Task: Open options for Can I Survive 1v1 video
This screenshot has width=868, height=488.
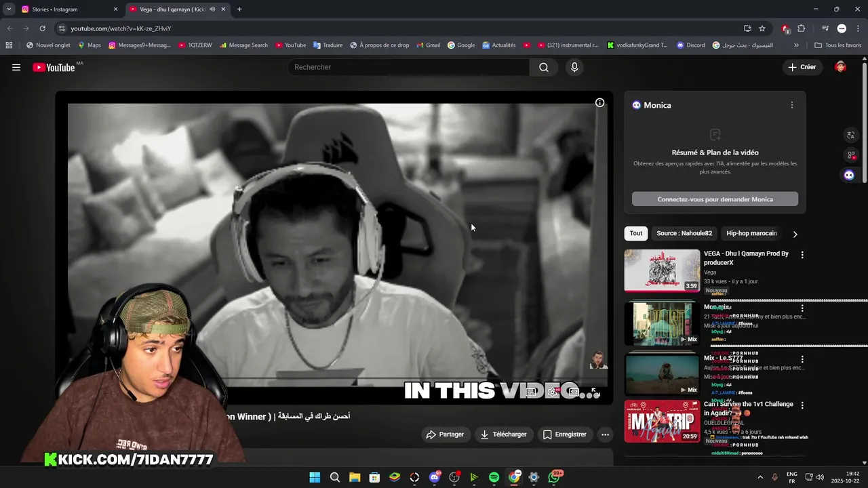Action: (x=802, y=405)
